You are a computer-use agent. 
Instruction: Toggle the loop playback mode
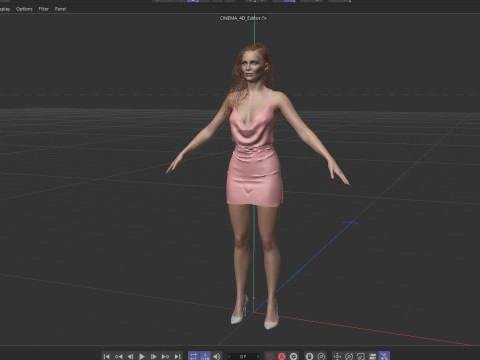(193, 356)
